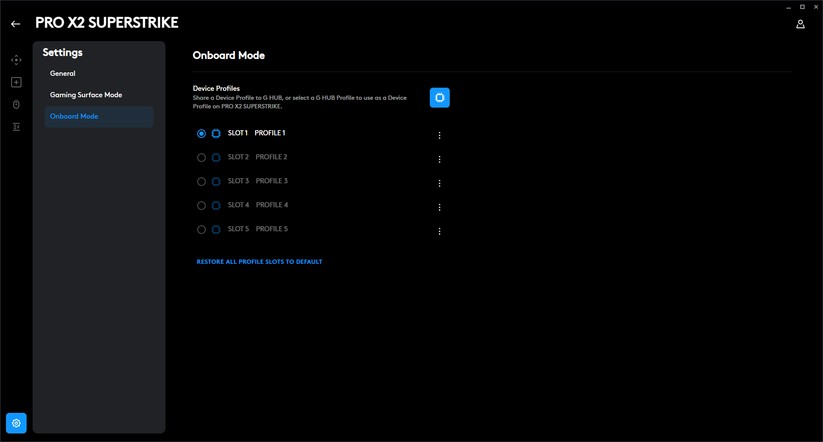823x442 pixels.
Task: Click the PROFILE 2 label
Action: point(271,157)
